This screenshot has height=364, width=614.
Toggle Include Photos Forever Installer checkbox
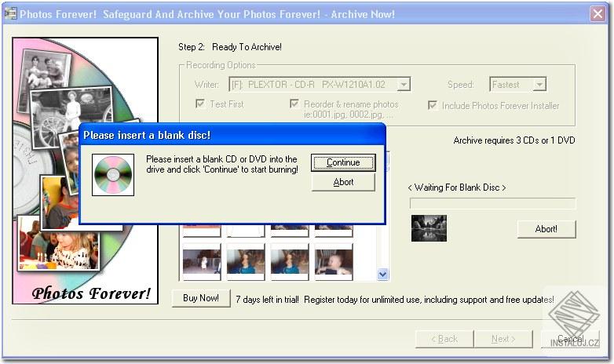(433, 105)
